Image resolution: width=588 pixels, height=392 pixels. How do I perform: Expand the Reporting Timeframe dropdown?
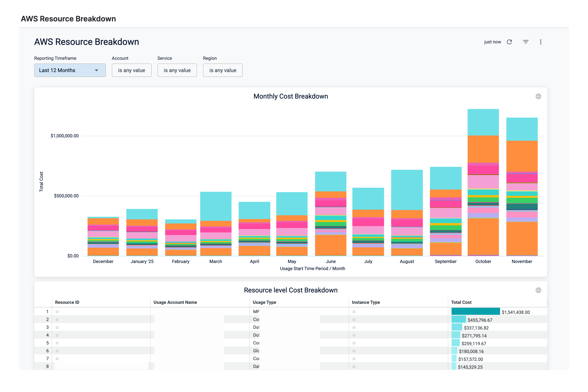click(70, 70)
